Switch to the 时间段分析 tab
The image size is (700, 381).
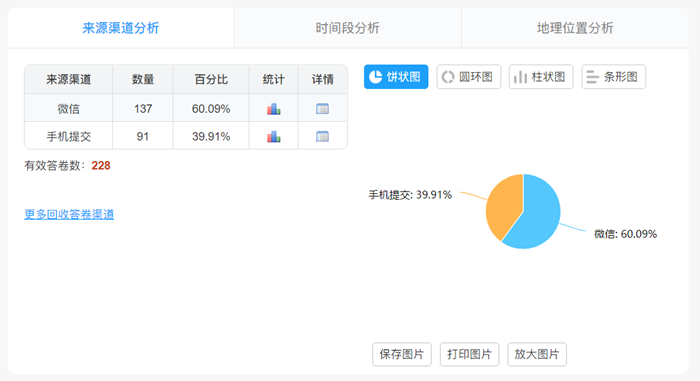click(x=348, y=28)
